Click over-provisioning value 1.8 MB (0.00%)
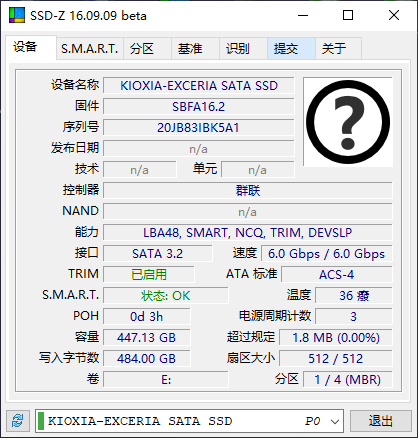Screen dimensions: 418x438 (336, 338)
